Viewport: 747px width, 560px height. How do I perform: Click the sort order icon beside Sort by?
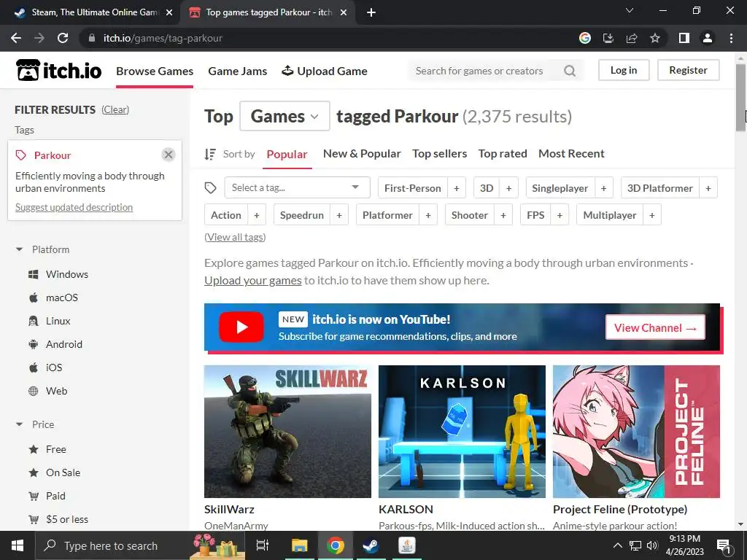coord(210,154)
